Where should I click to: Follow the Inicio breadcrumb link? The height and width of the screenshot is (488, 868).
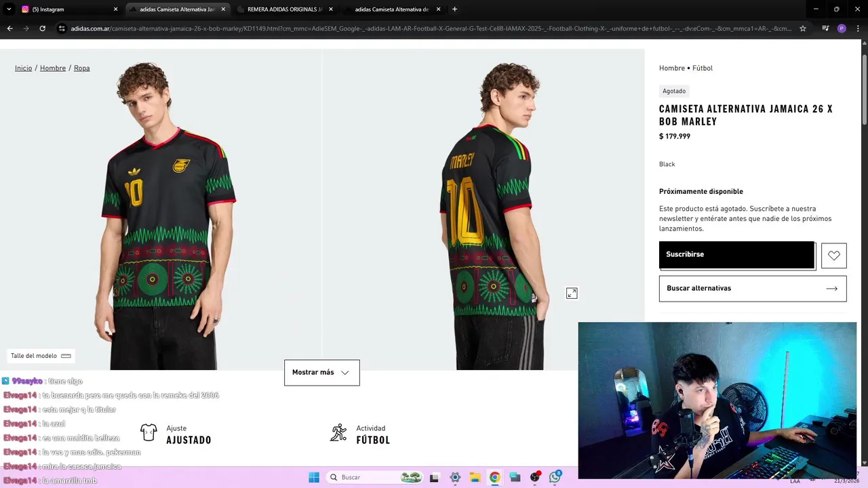[24, 68]
